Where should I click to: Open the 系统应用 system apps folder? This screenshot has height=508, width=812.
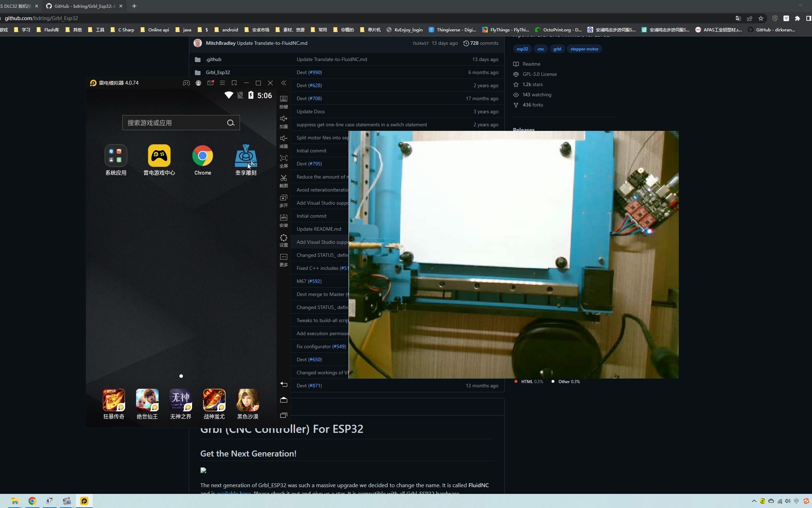click(116, 156)
